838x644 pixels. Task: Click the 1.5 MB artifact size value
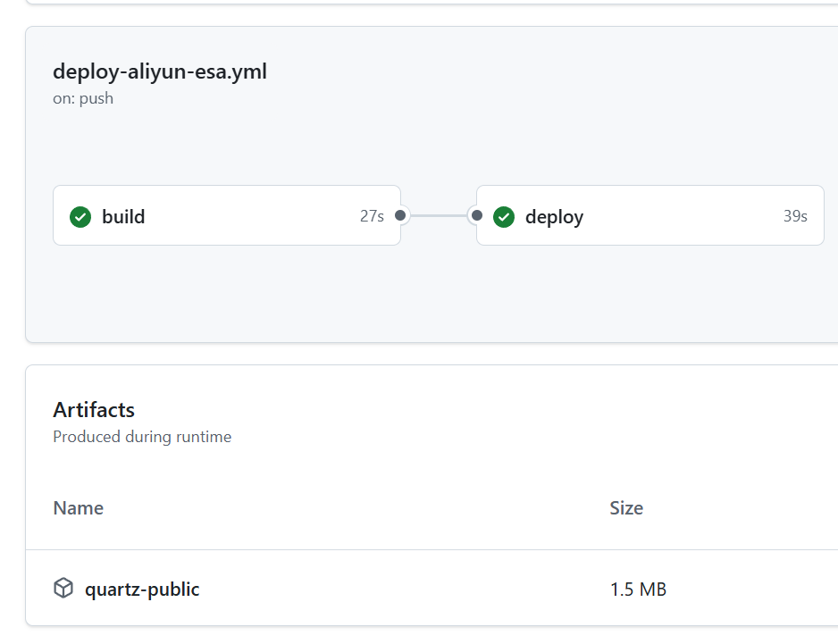(x=638, y=589)
